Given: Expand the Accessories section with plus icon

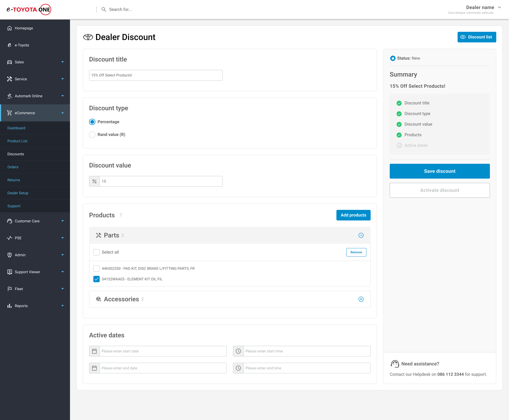Looking at the screenshot, I should [x=361, y=299].
